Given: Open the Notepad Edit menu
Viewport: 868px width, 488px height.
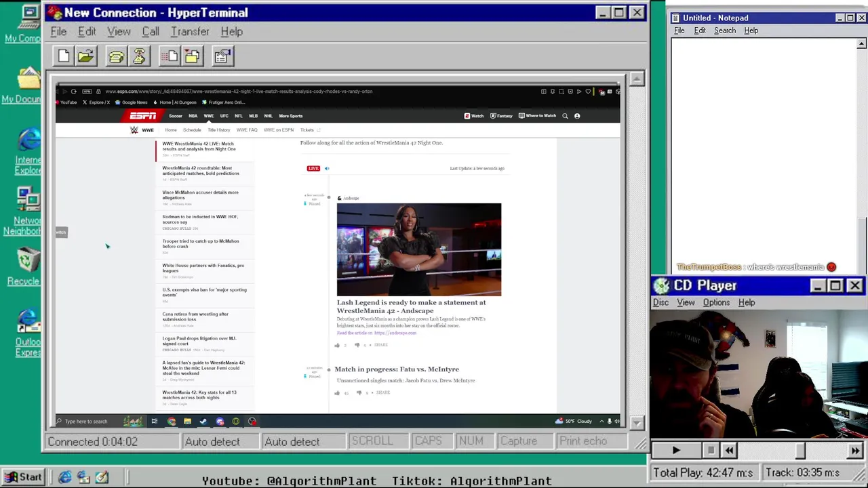Looking at the screenshot, I should coord(699,30).
